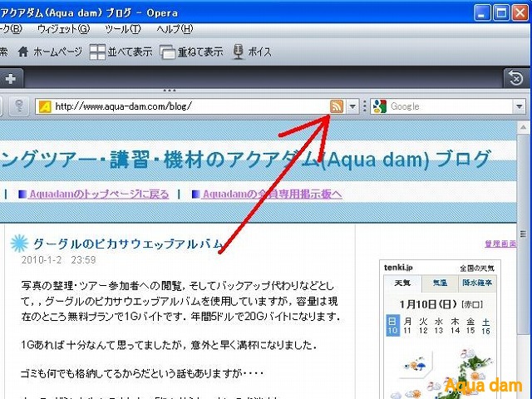Click the vertical scrollbar up arrow

coord(523,127)
